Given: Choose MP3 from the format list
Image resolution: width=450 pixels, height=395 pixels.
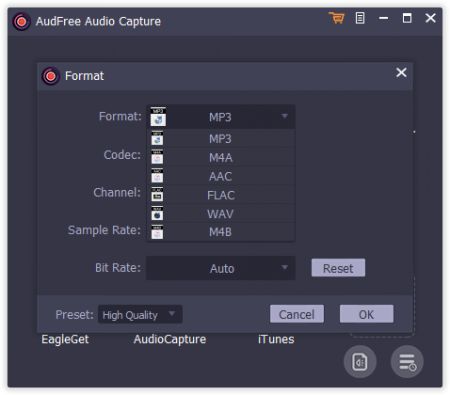Looking at the screenshot, I should [220, 139].
